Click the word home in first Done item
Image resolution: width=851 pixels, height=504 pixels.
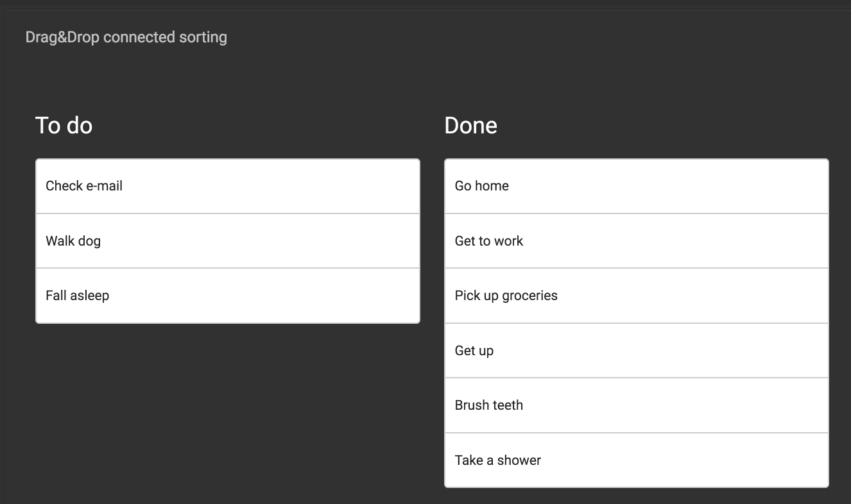pyautogui.click(x=492, y=186)
